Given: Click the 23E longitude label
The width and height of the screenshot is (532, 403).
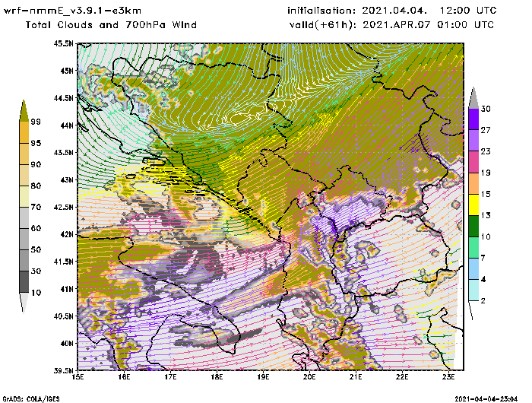Looking at the screenshot, I should 448,377.
